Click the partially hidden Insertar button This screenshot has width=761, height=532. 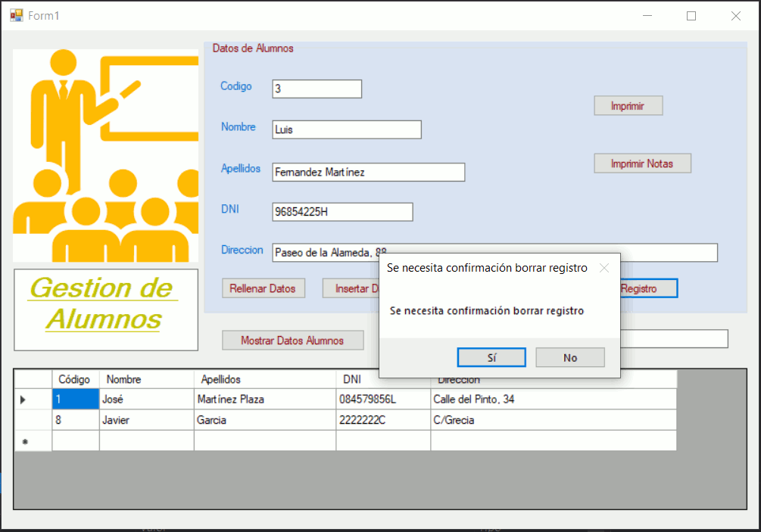point(351,288)
